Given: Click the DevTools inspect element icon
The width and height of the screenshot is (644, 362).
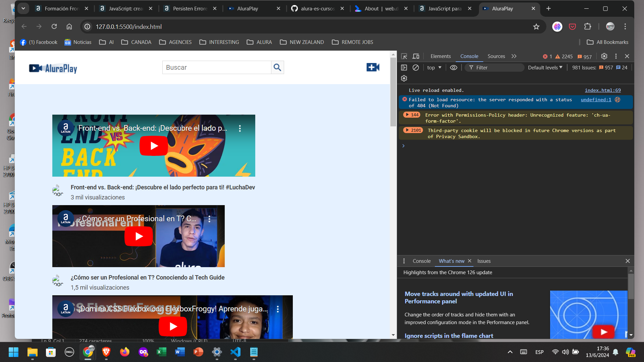Looking at the screenshot, I should coord(404,56).
